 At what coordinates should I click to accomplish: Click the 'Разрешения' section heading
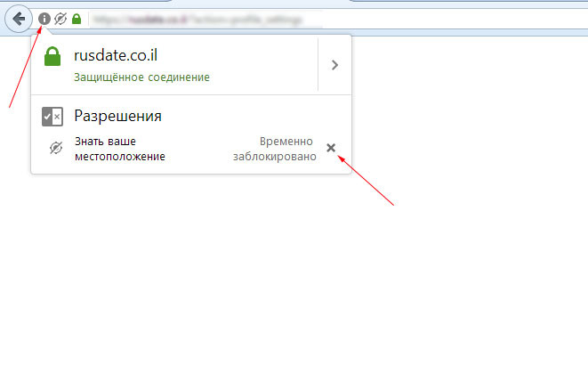tap(117, 117)
